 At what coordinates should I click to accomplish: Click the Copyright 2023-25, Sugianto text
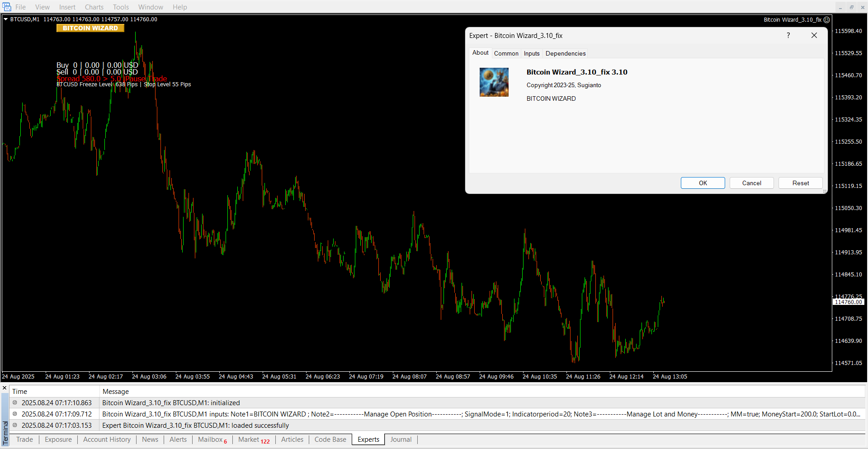[564, 85]
